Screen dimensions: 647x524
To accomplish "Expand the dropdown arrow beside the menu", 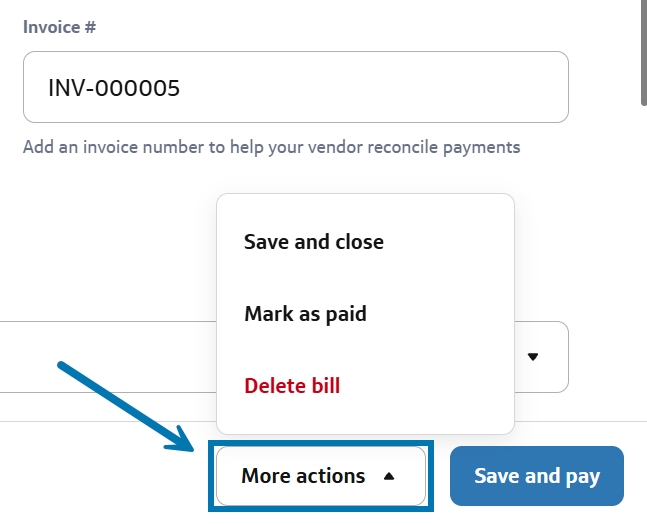I will 533,356.
